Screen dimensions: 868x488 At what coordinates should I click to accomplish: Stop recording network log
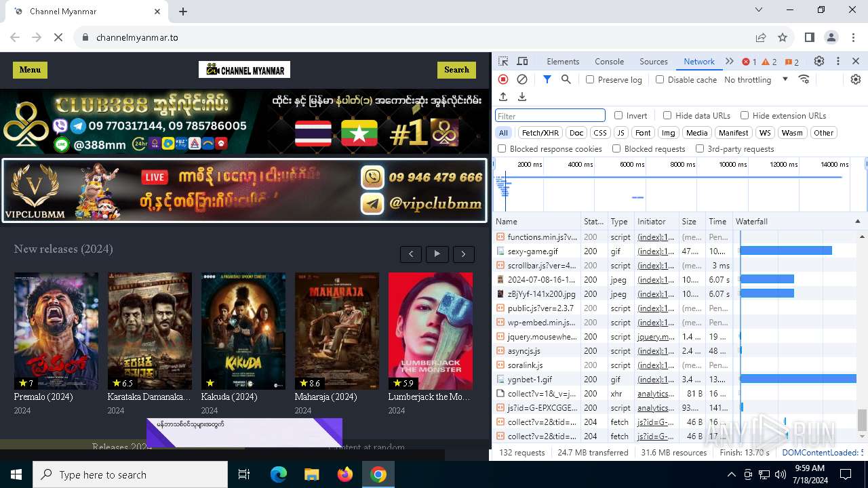503,79
